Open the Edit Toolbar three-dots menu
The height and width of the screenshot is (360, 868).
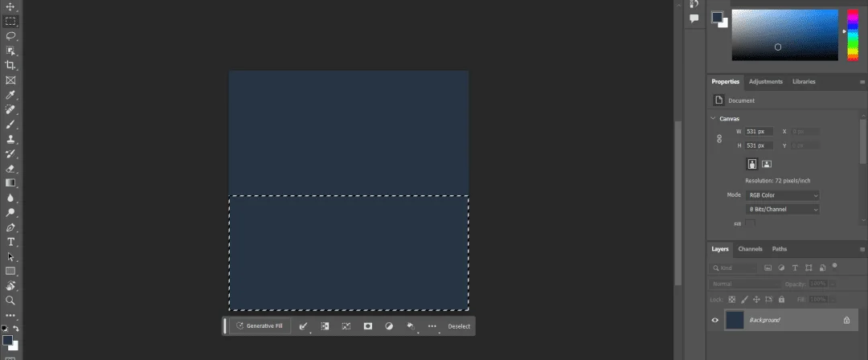[10, 315]
